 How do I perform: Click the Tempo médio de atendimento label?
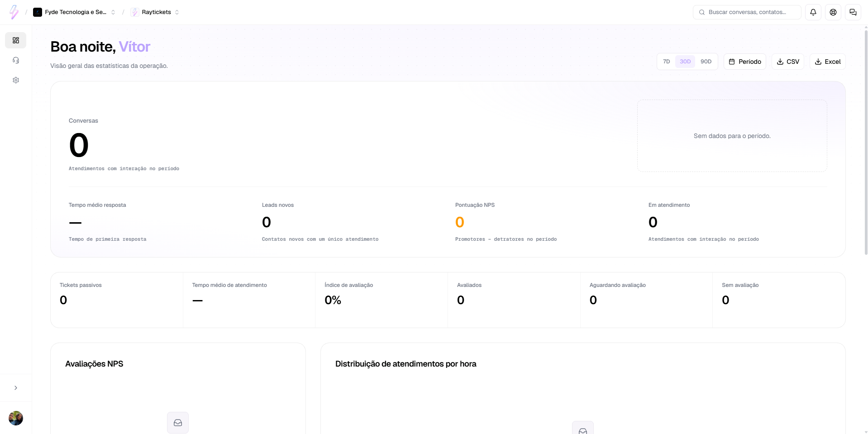(x=229, y=285)
